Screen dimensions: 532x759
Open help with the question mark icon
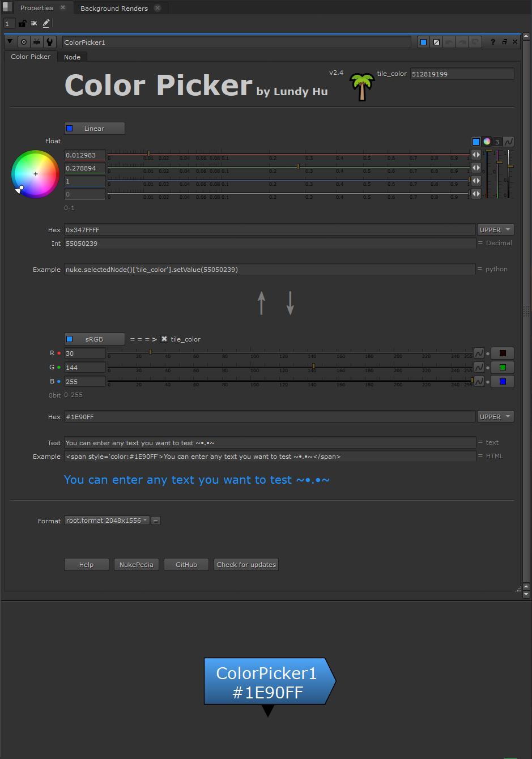tap(493, 42)
